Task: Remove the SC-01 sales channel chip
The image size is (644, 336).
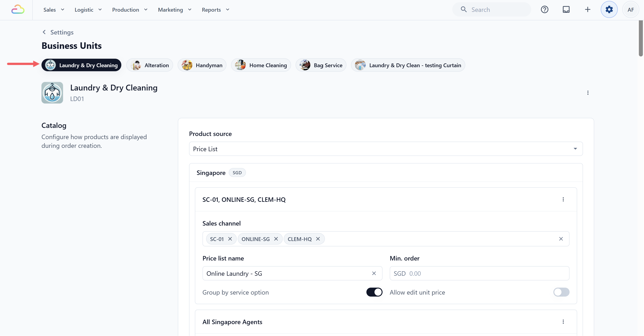Action: (230, 239)
